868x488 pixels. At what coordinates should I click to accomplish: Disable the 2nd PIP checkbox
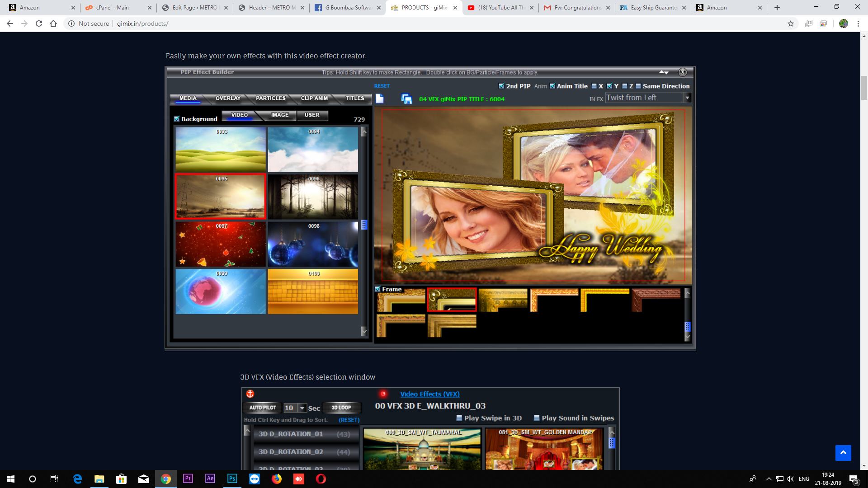tap(501, 85)
